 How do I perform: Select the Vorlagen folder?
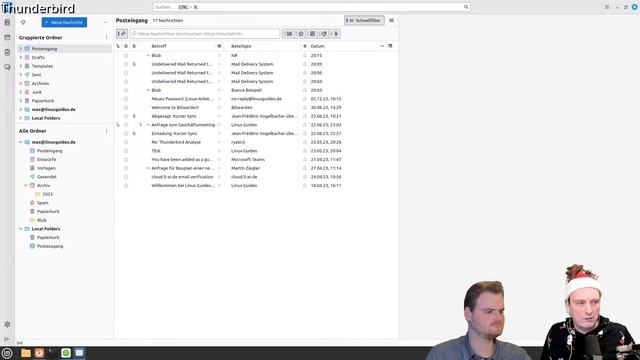coord(46,168)
